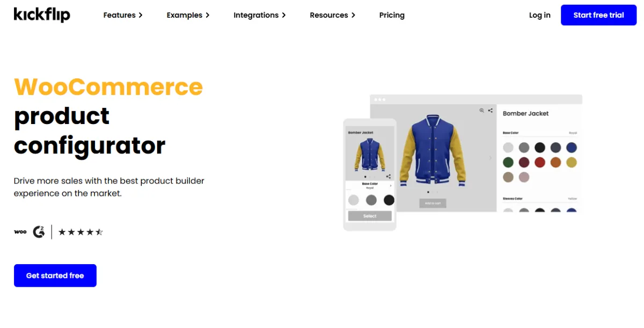This screenshot has height=328, width=644.
Task: Click the next arrow beside the jacket image
Action: click(x=490, y=158)
